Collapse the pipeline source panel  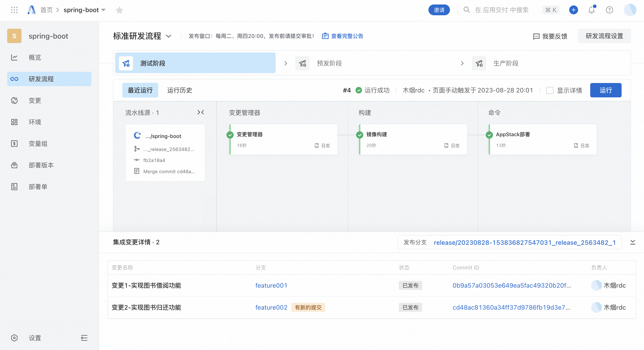(201, 112)
